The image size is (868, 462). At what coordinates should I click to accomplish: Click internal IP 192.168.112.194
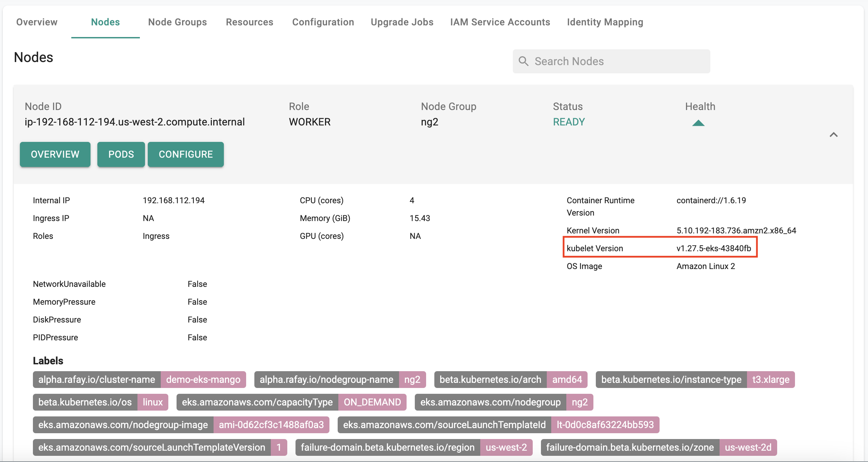click(173, 200)
